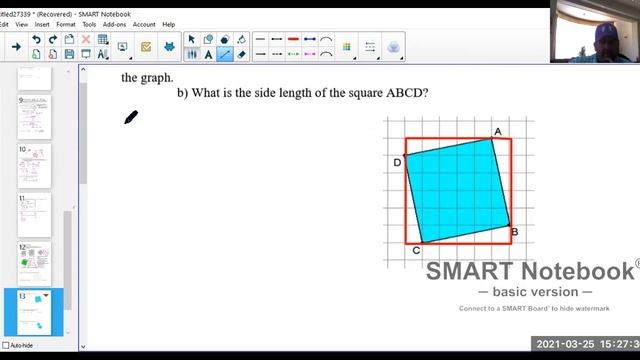This screenshot has width=640, height=360.
Task: Add a new page with green page icon
Action: tap(36, 54)
